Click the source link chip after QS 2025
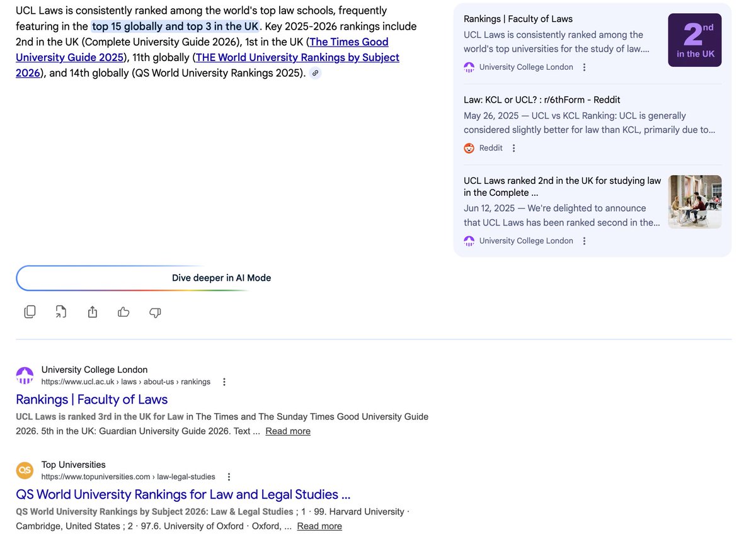 (x=316, y=73)
